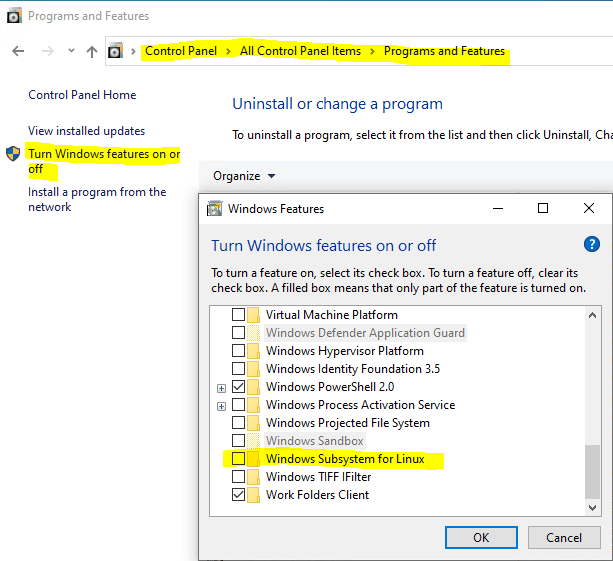Click the Back navigation arrow
613x561 pixels.
tap(18, 51)
